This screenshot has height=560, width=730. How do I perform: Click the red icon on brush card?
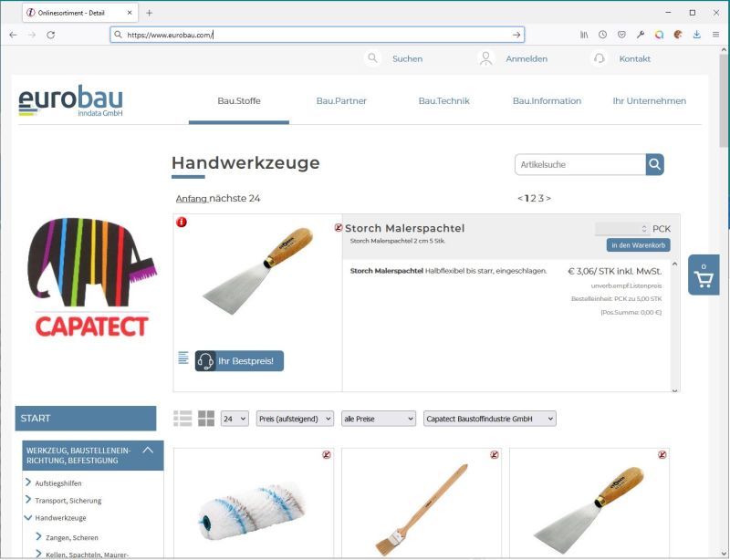tap(495, 455)
